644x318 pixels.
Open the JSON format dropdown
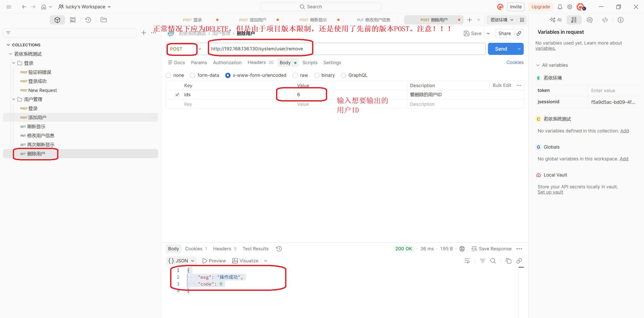pyautogui.click(x=181, y=261)
